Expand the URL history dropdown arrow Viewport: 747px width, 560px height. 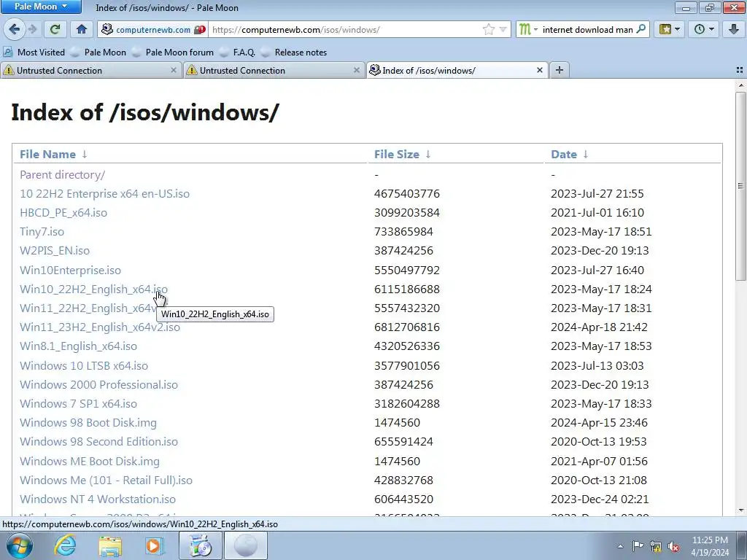tap(503, 29)
